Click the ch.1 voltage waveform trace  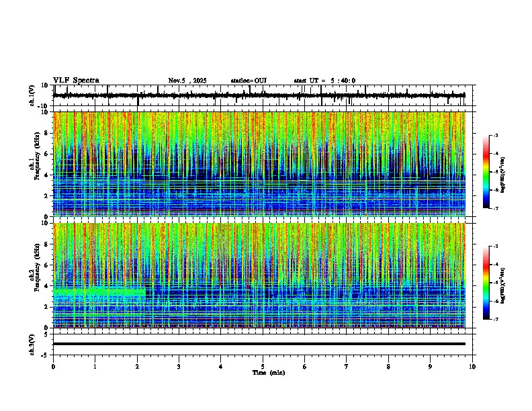[259, 95]
